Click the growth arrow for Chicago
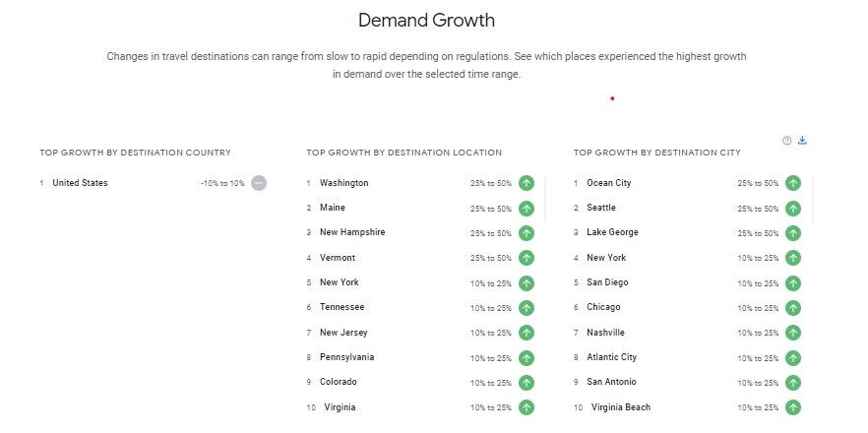The width and height of the screenshot is (868, 433). coord(793,308)
